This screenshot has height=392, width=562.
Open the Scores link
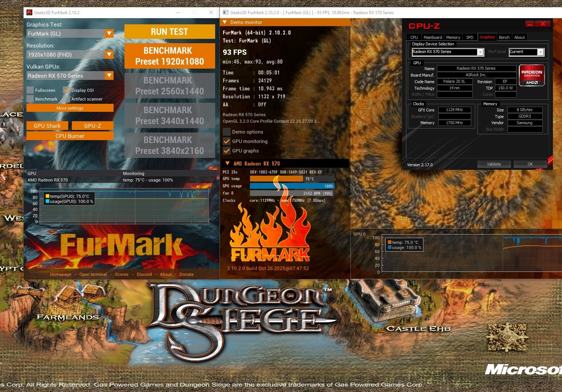coord(122,274)
